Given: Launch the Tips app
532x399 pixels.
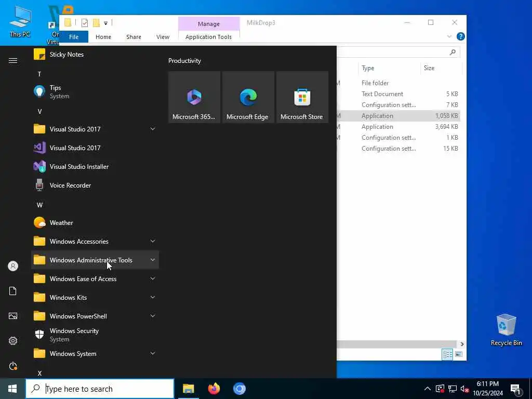Looking at the screenshot, I should pos(95,91).
